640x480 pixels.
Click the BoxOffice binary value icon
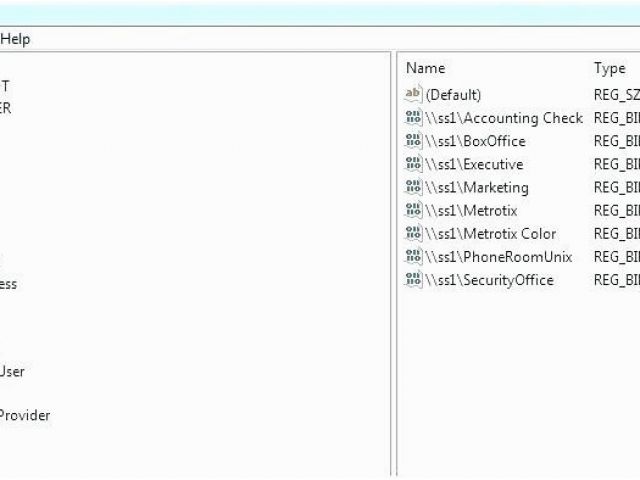[414, 141]
